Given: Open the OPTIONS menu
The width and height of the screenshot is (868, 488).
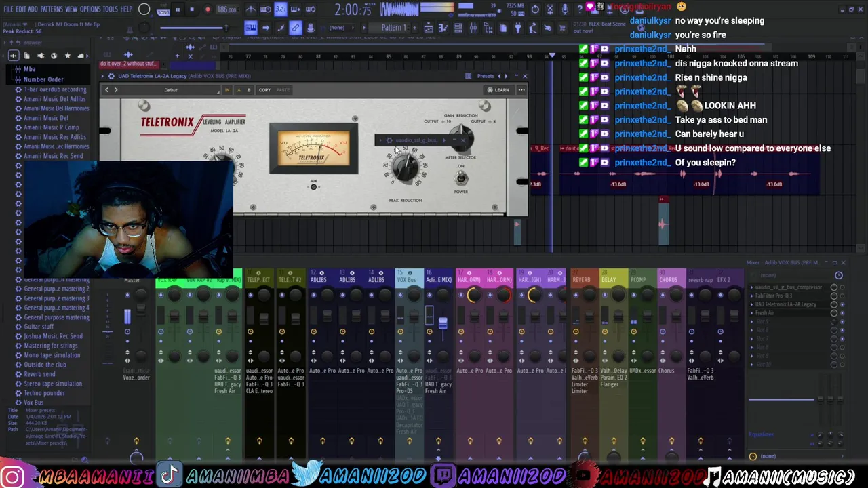Looking at the screenshot, I should tap(90, 9).
